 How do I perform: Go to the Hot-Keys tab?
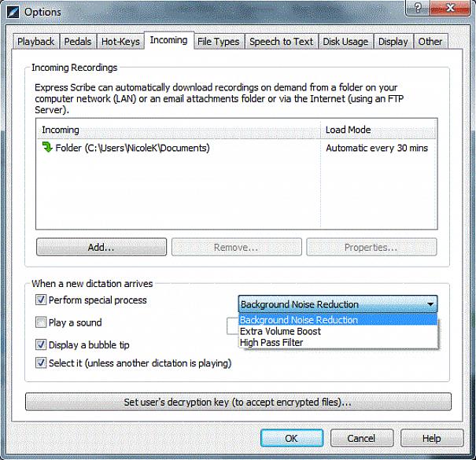click(x=120, y=42)
